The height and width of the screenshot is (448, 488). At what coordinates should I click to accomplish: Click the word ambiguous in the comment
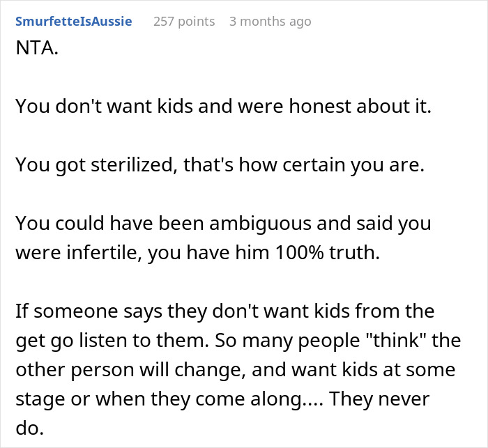click(260, 224)
